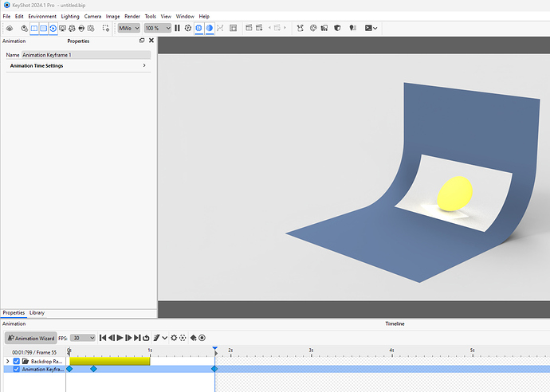
Task: Play the animation
Action: (120, 338)
